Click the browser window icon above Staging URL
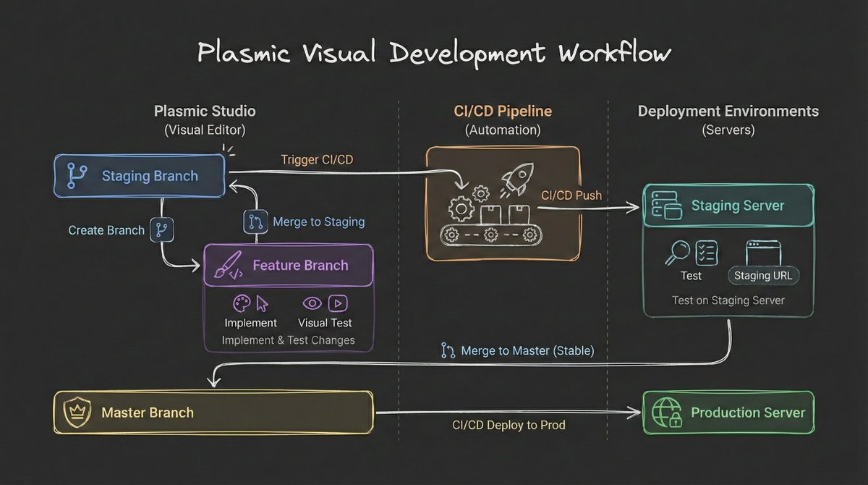Screen dimensions: 868x485 (x=763, y=253)
